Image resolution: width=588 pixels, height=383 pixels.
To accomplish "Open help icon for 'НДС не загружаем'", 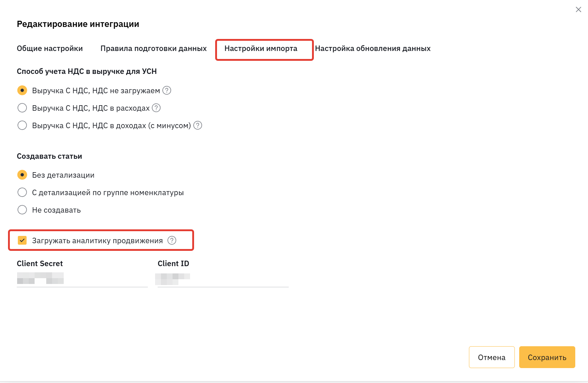I will pos(167,90).
